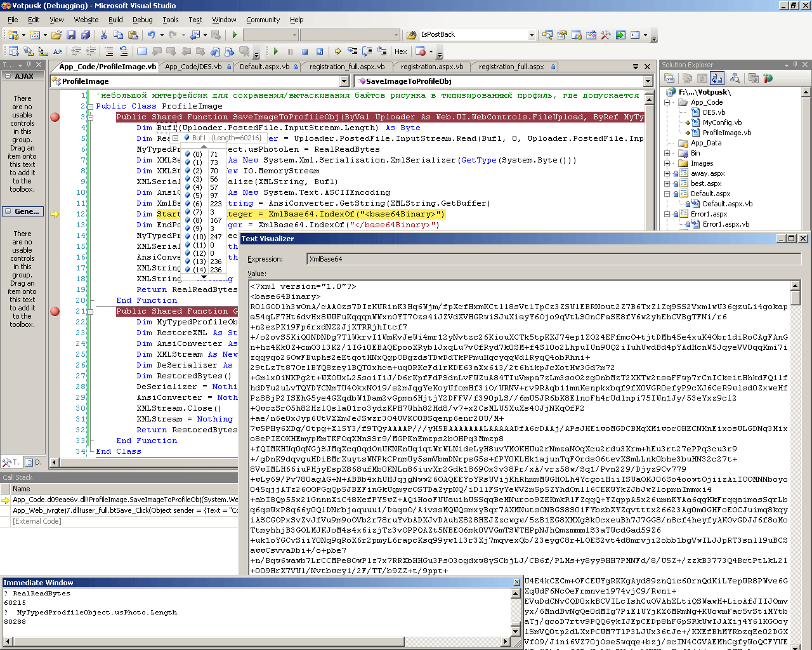Image resolution: width=812 pixels, height=650 pixels.
Task: Open the Website menu
Action: (x=86, y=20)
